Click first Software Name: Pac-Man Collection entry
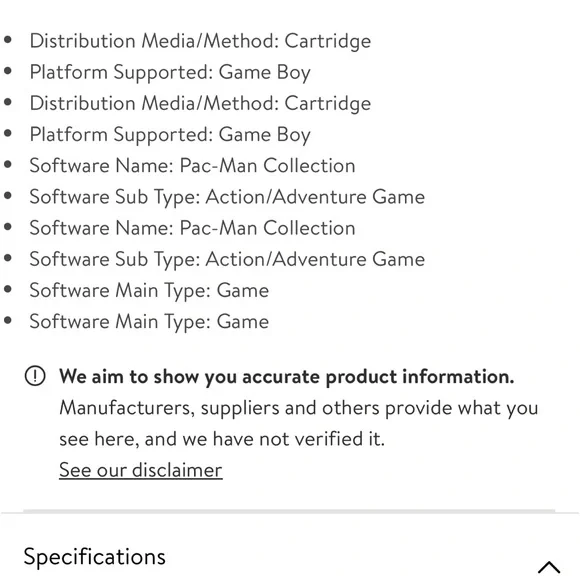Viewport: 580px width, 580px height. click(192, 165)
